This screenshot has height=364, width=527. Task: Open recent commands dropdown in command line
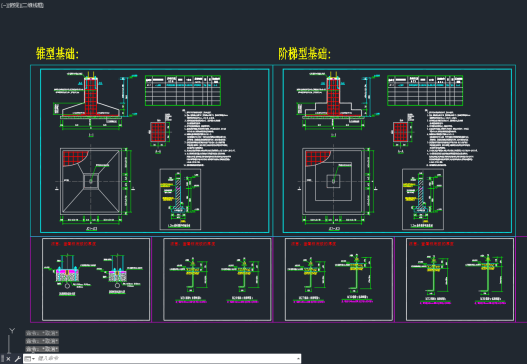[x=30, y=359]
